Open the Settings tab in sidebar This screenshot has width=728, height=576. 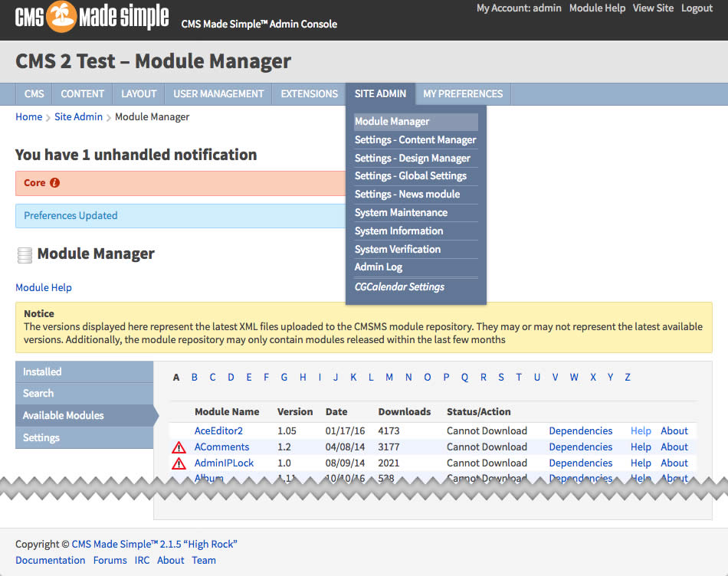click(x=41, y=437)
